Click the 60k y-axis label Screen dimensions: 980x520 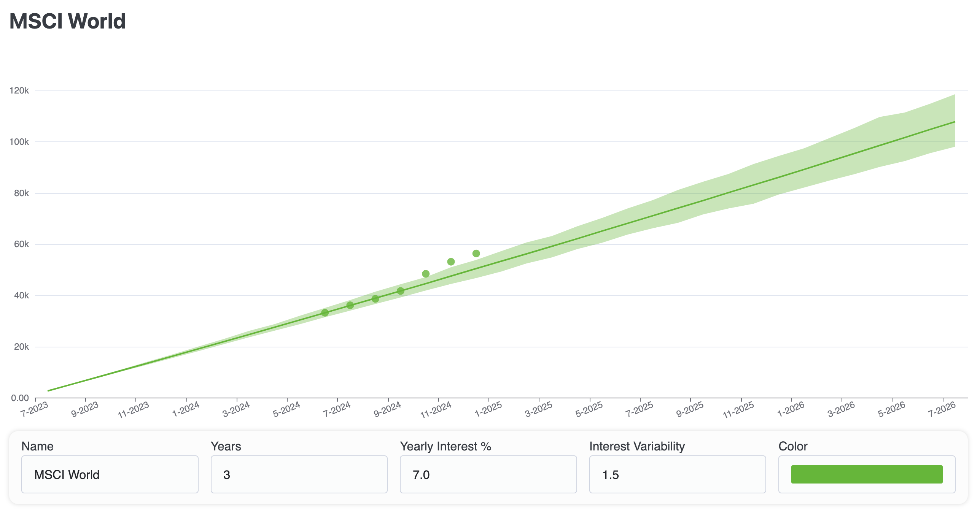[21, 244]
